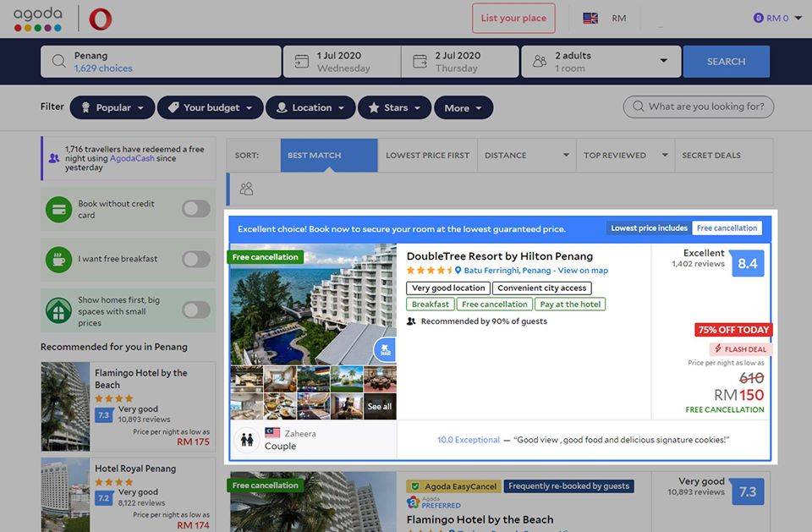812x532 pixels.
Task: Click the map pin icon beside Batu Ferringhi
Action: click(x=458, y=271)
